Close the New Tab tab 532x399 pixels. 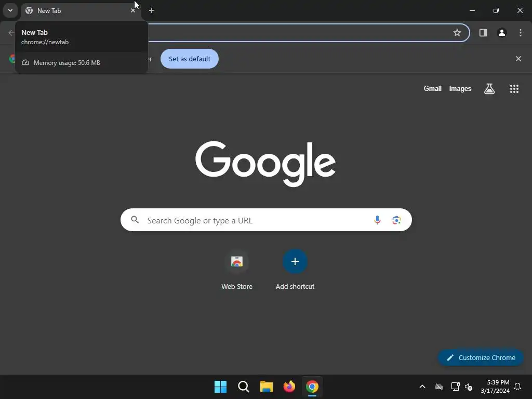pyautogui.click(x=132, y=10)
